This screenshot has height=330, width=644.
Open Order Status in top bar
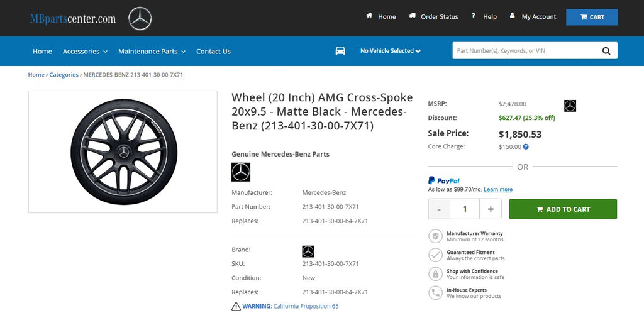click(x=439, y=17)
